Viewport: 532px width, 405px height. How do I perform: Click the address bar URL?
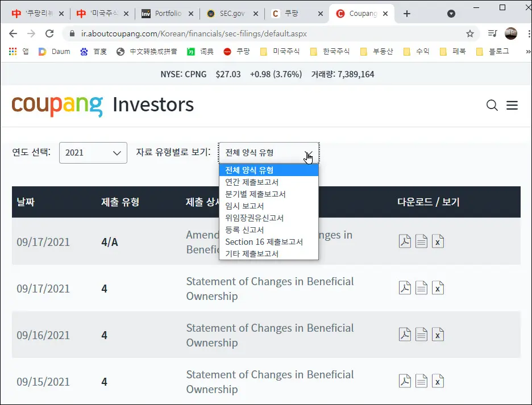tap(194, 34)
